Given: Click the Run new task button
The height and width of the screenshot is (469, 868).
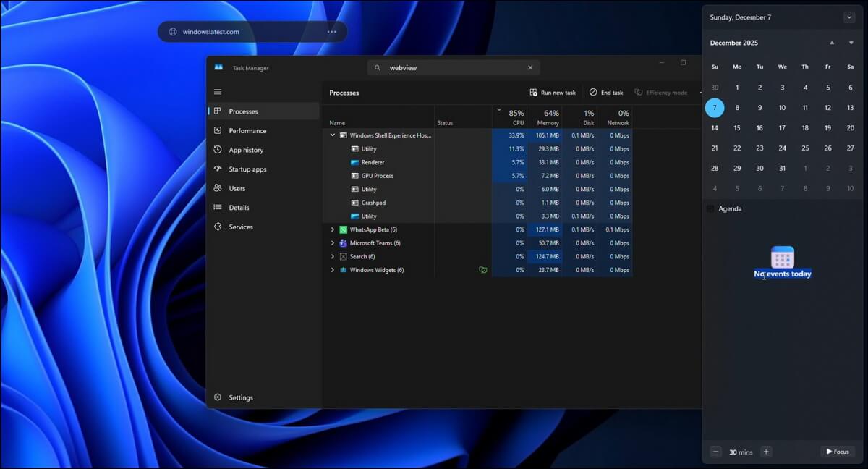Looking at the screenshot, I should [x=553, y=93].
